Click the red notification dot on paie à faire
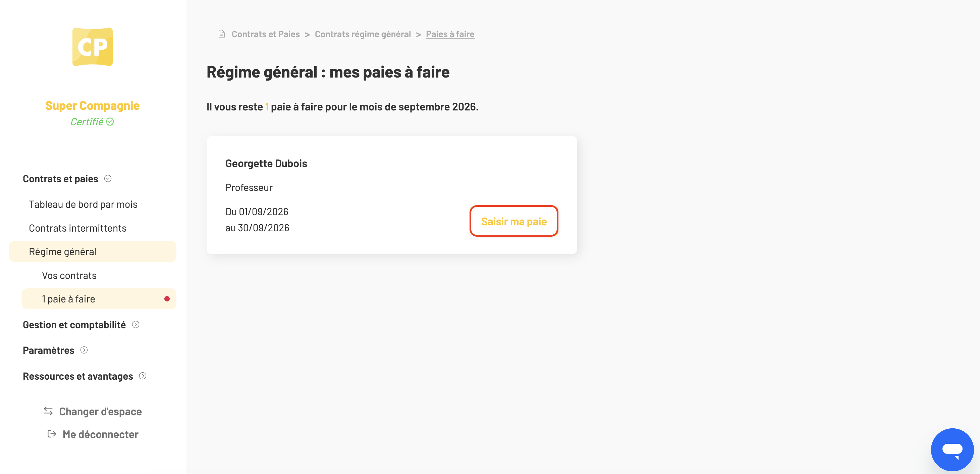980x474 pixels. (167, 299)
